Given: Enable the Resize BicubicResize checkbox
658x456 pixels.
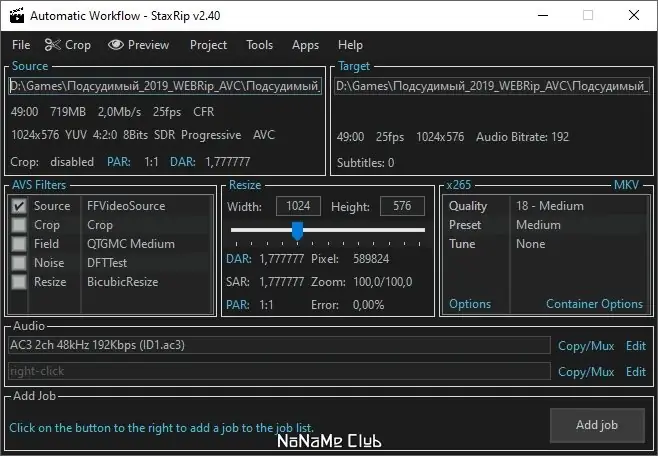Looking at the screenshot, I should [x=19, y=281].
